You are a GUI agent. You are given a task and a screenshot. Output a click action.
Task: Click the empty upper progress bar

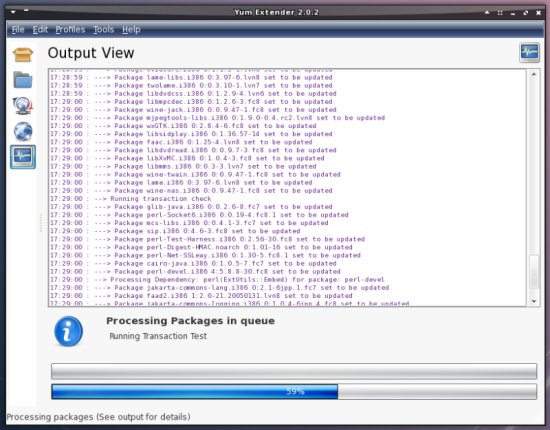pos(294,371)
